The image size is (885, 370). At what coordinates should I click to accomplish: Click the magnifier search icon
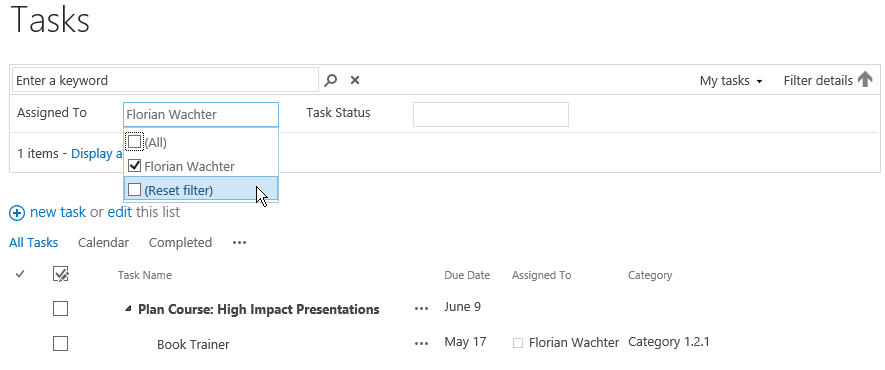pyautogui.click(x=331, y=80)
